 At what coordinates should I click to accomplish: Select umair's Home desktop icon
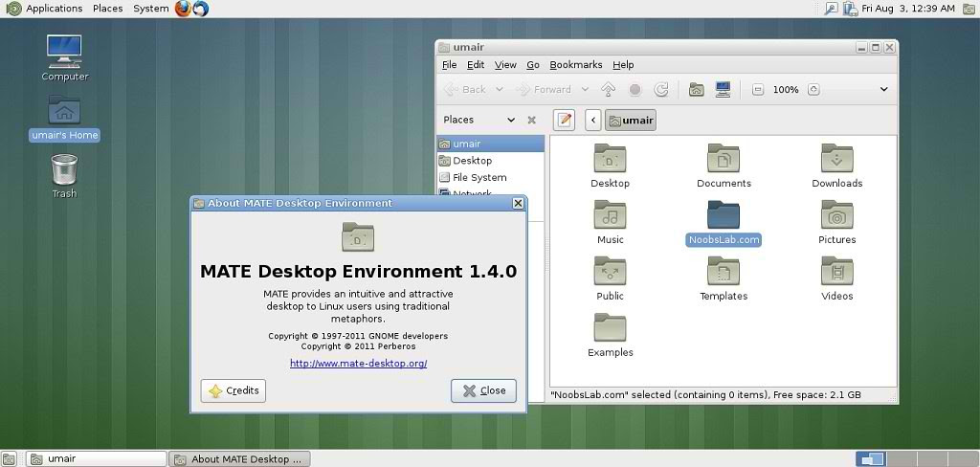(64, 118)
